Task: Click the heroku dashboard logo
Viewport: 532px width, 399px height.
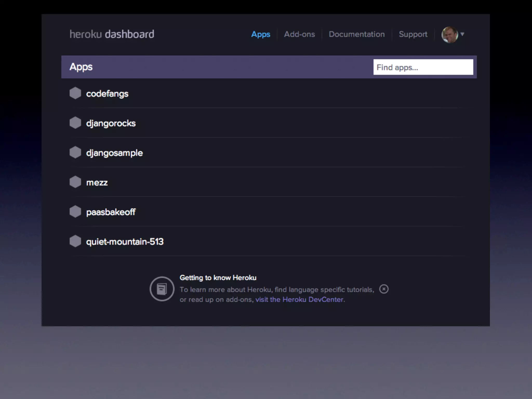Action: (x=112, y=34)
